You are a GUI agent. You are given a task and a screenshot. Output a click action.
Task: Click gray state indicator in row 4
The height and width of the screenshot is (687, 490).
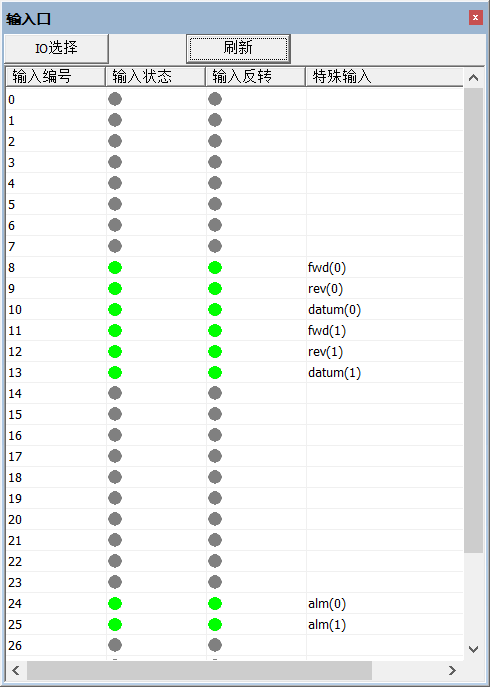point(115,184)
